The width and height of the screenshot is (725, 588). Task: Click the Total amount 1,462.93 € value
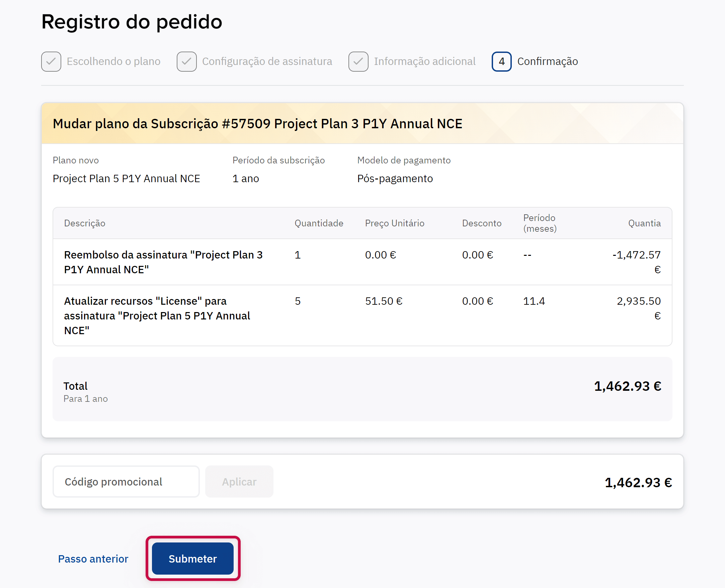(x=628, y=386)
